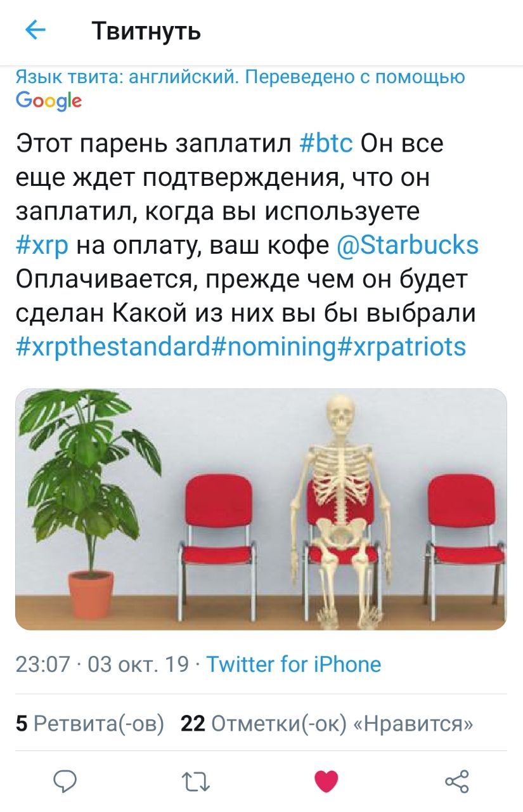
Task: View the 5 Ретвита(-ов) list
Action: pyautogui.click(x=89, y=723)
